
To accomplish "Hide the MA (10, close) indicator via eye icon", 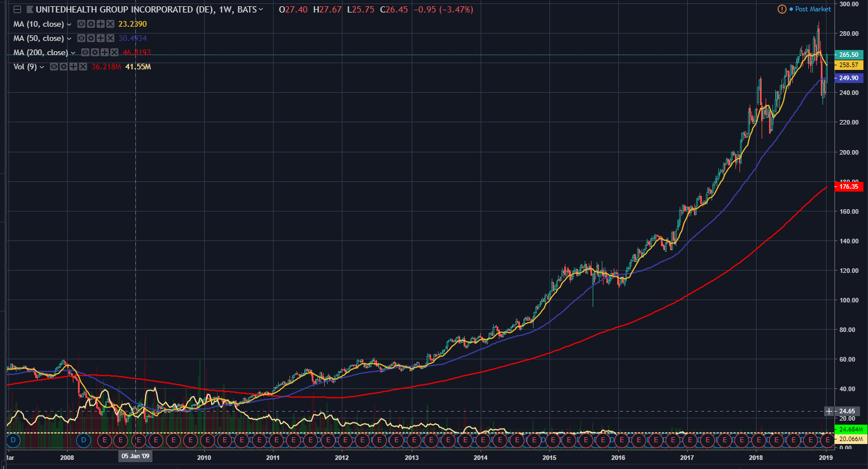I will pos(81,24).
